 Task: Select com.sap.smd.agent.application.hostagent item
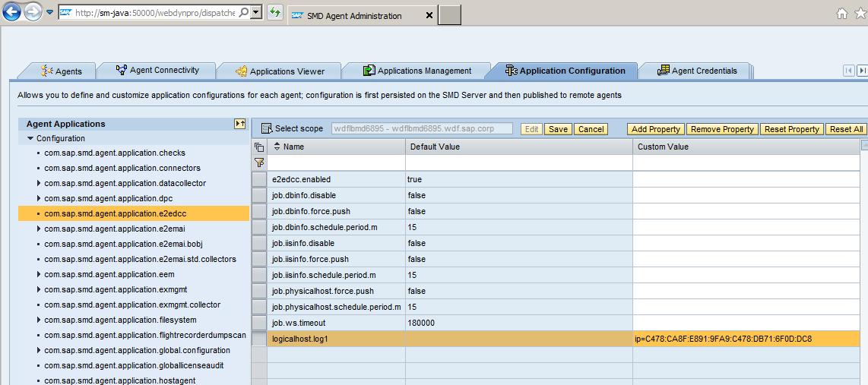click(119, 380)
